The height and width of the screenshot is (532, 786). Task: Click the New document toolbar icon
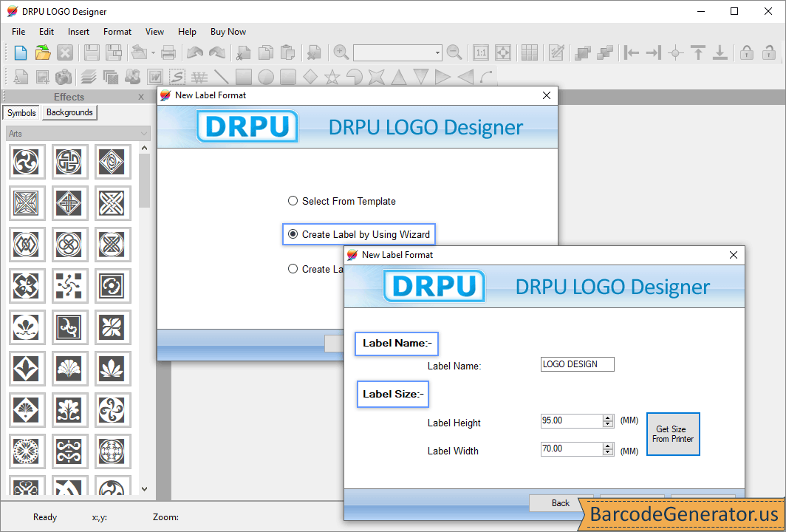coord(21,52)
